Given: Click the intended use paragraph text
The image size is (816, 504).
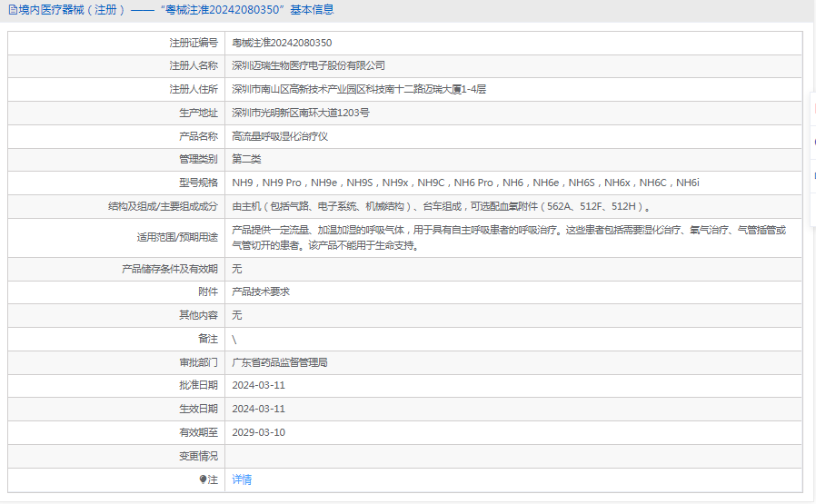Looking at the screenshot, I should pyautogui.click(x=509, y=237).
